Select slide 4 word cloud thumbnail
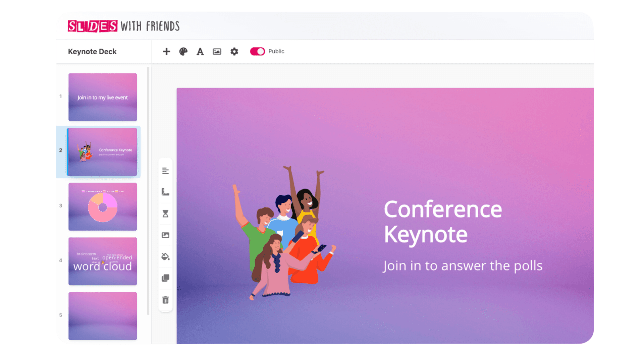Screen dimensions: 644x362 tap(103, 261)
